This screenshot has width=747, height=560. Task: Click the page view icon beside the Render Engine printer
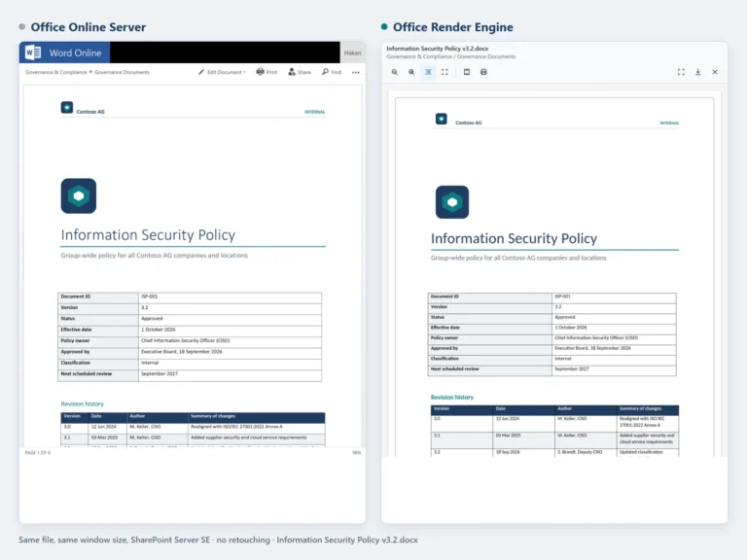pos(467,72)
